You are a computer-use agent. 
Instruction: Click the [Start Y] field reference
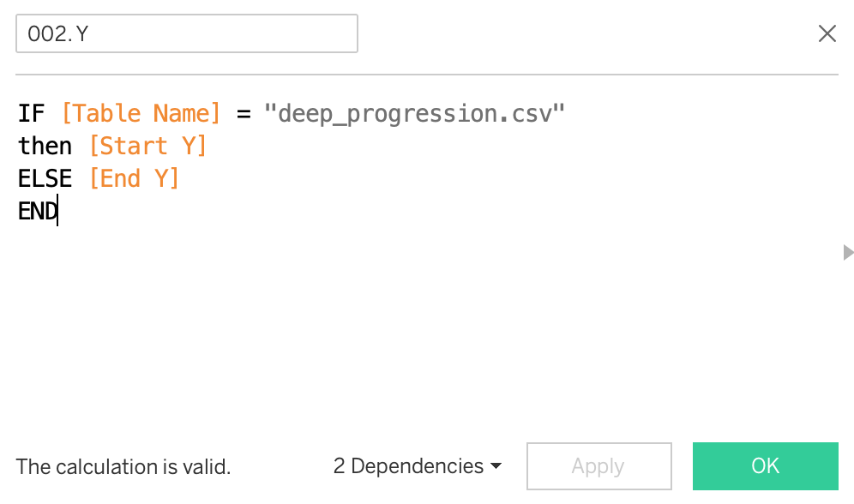(x=147, y=146)
